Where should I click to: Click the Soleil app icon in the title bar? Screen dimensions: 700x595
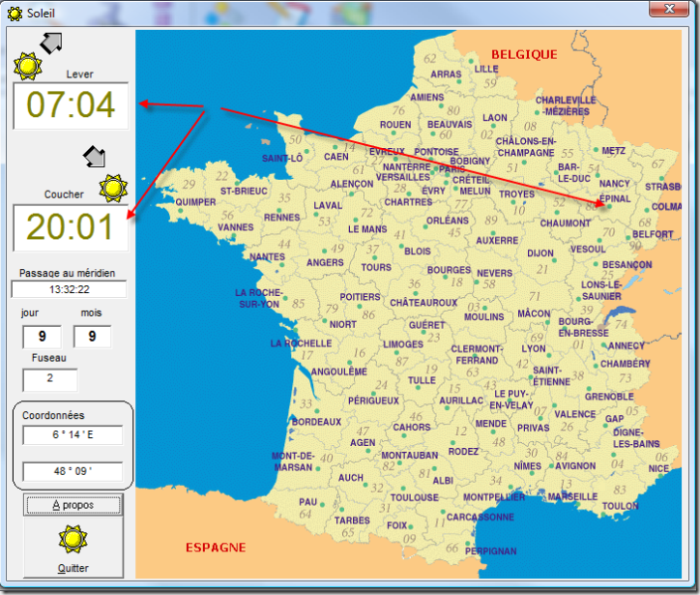tap(15, 12)
